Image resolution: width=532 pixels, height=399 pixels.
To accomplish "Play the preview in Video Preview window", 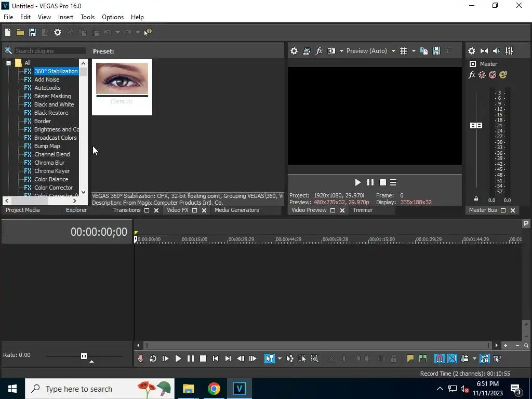I will [357, 182].
